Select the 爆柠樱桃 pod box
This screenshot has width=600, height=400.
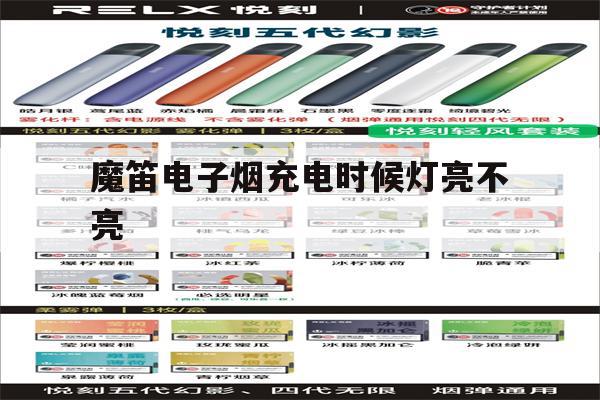[x=96, y=249]
